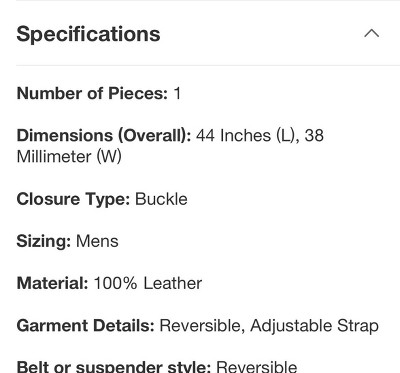Select the Closure Type label
400x373 pixels.
click(73, 199)
